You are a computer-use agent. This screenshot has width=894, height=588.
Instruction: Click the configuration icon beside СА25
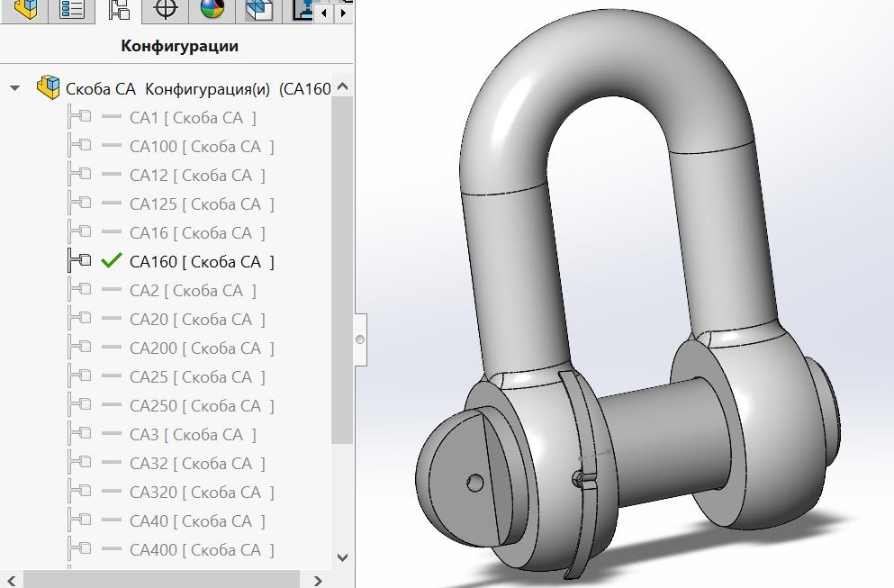[79, 375]
